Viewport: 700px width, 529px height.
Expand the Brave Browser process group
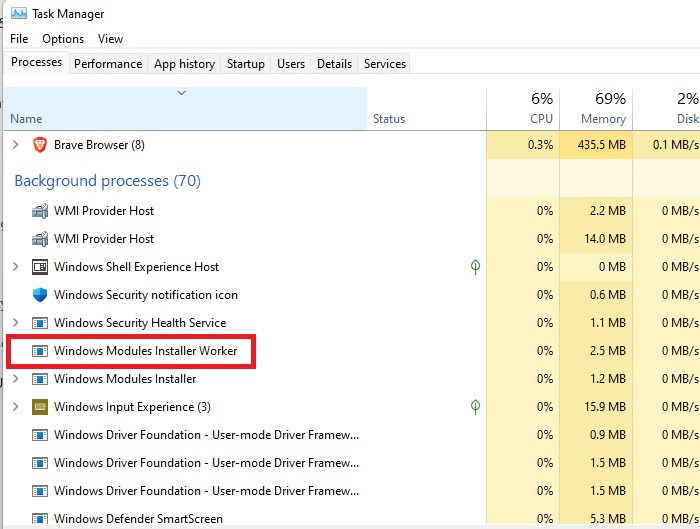pos(16,145)
